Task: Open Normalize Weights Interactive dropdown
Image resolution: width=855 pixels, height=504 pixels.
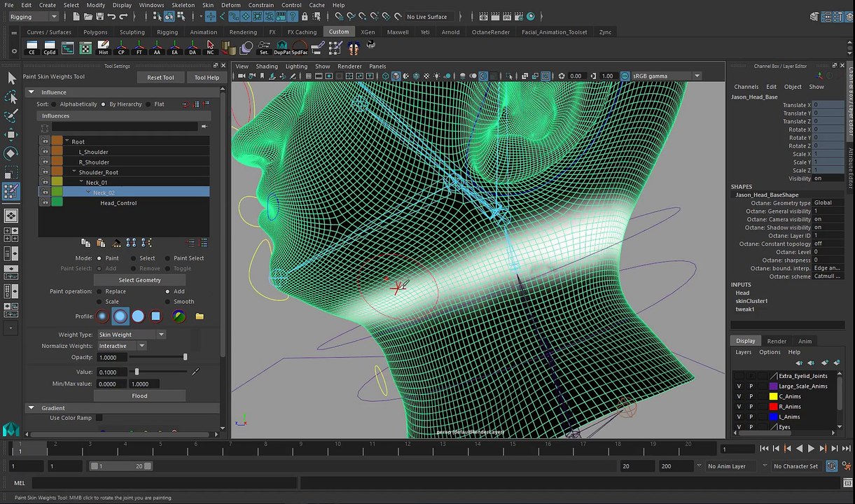Action: tap(121, 346)
